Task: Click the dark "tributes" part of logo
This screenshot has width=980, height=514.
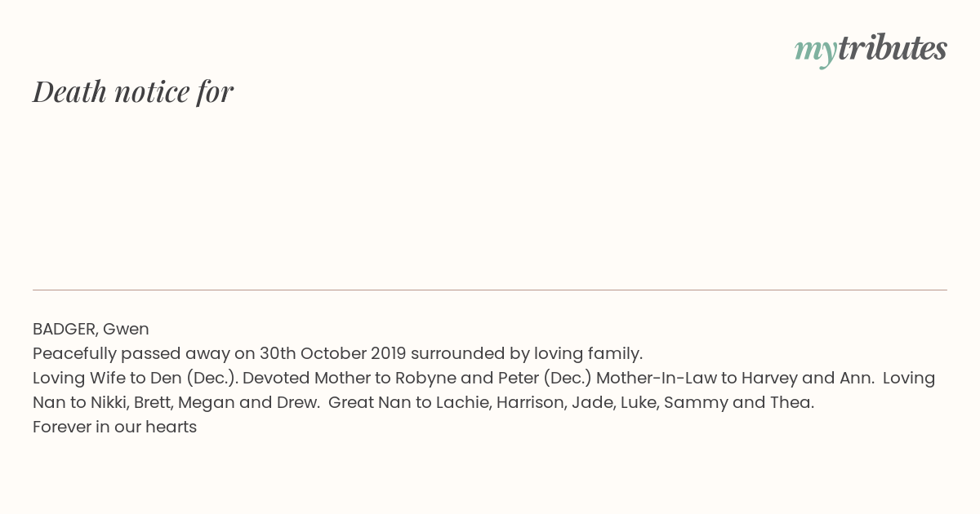Action: click(892, 48)
